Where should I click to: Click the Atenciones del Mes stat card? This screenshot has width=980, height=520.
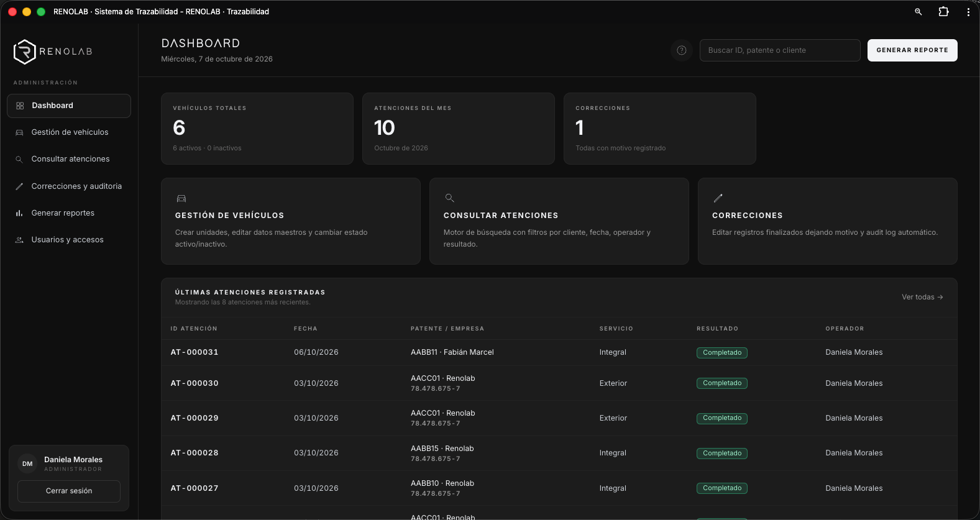tap(459, 129)
